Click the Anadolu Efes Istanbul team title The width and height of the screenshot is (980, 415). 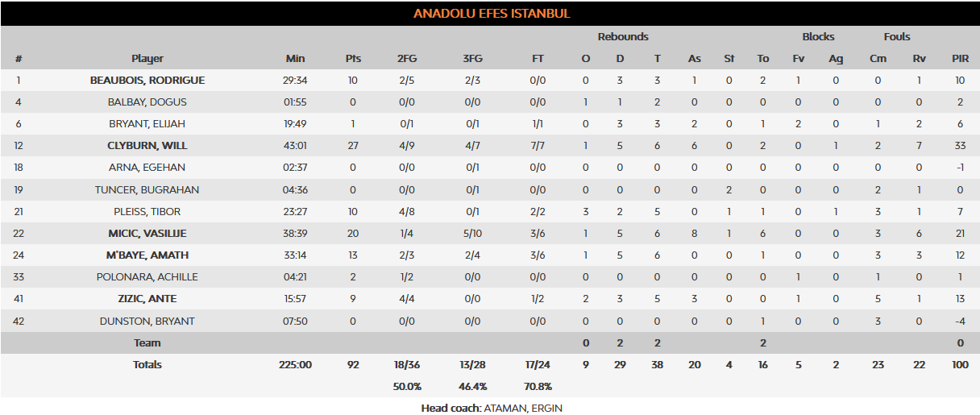(x=492, y=14)
